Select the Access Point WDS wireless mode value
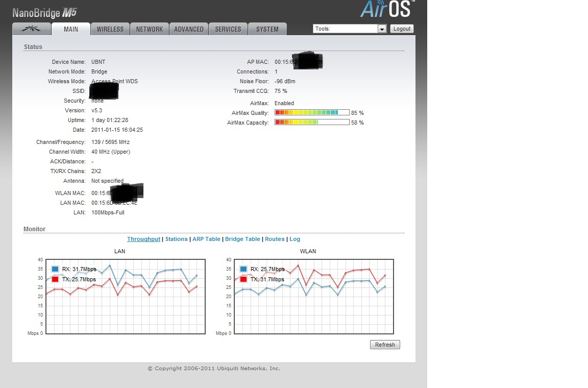 pyautogui.click(x=114, y=81)
